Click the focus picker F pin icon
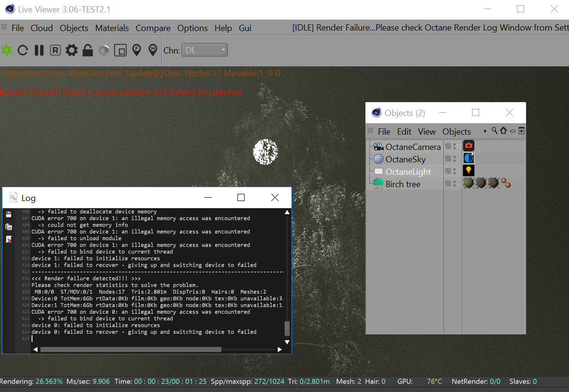 pyautogui.click(x=137, y=50)
